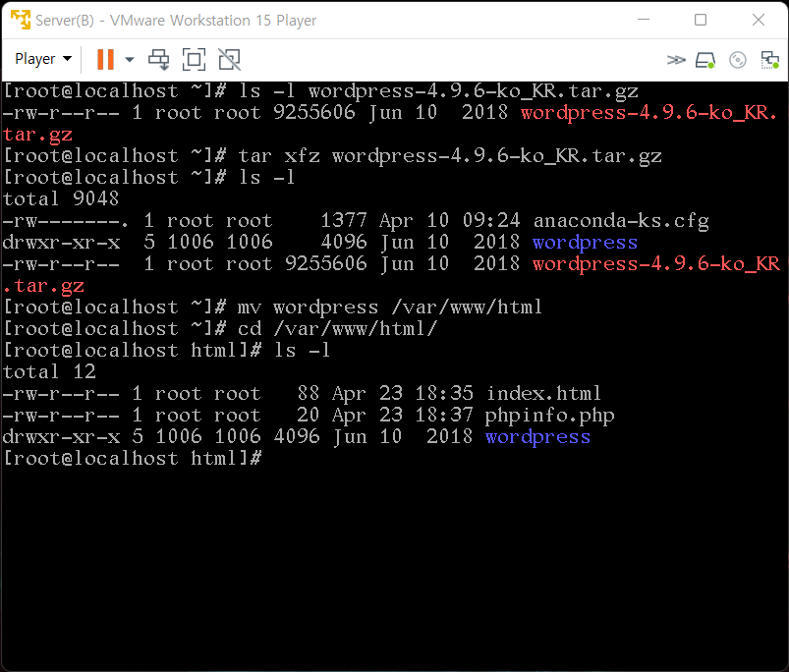789x672 pixels.
Task: Click the 'total 12' line
Action: [49, 372]
